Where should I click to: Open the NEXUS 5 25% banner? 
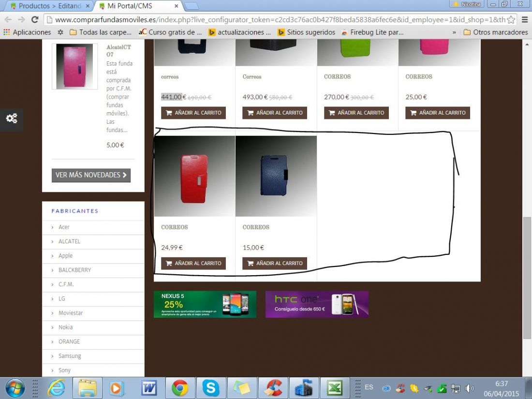point(205,304)
